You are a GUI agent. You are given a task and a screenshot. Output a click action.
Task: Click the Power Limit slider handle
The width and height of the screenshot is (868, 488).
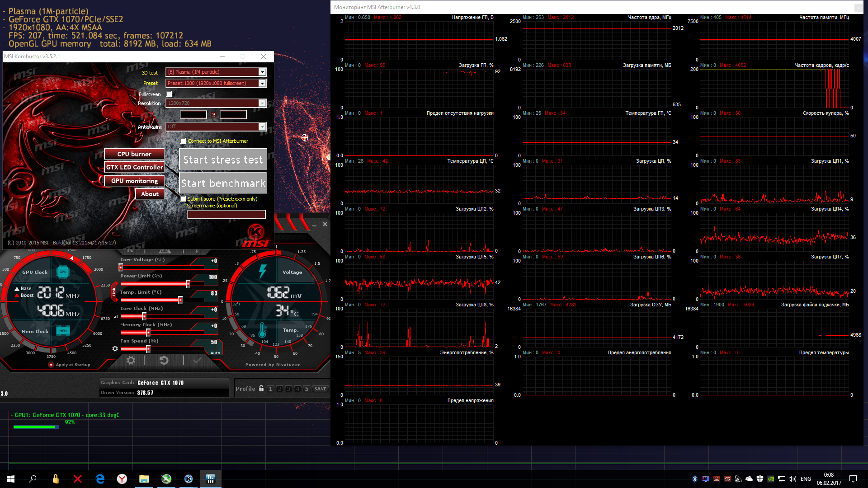click(188, 284)
